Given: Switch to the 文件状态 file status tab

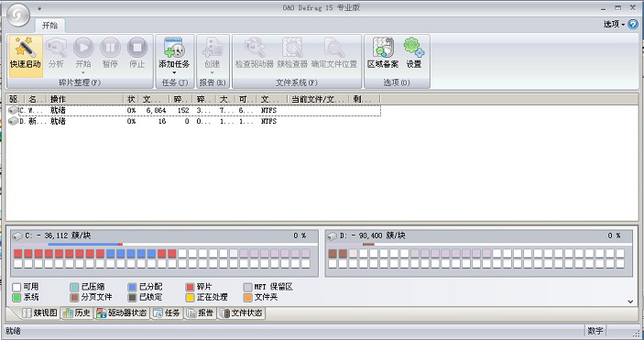Looking at the screenshot, I should point(242,313).
